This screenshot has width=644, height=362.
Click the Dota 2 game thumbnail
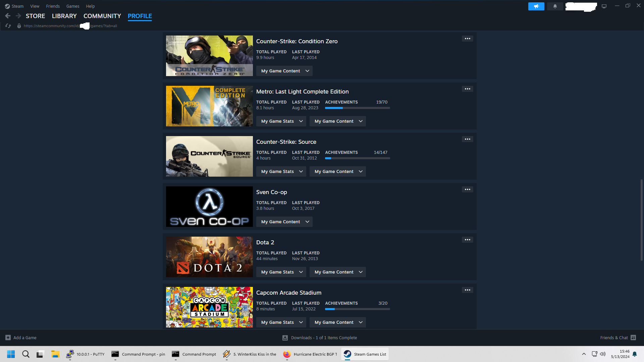209,257
